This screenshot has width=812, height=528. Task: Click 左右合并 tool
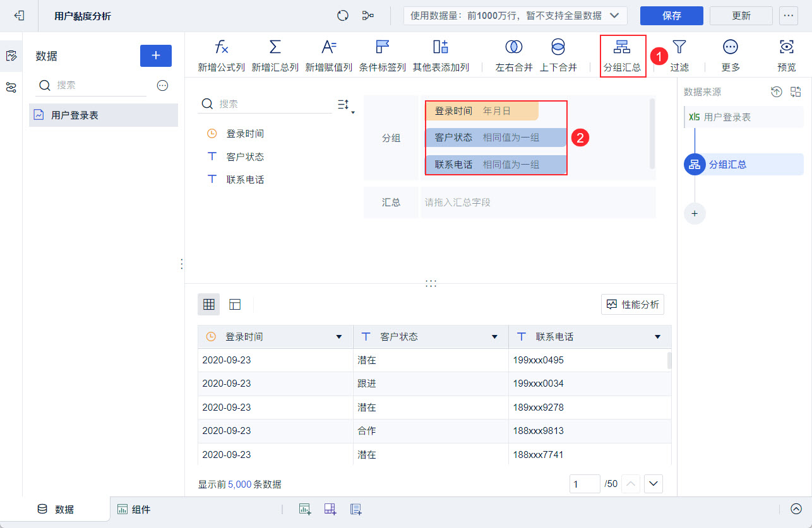click(514, 56)
